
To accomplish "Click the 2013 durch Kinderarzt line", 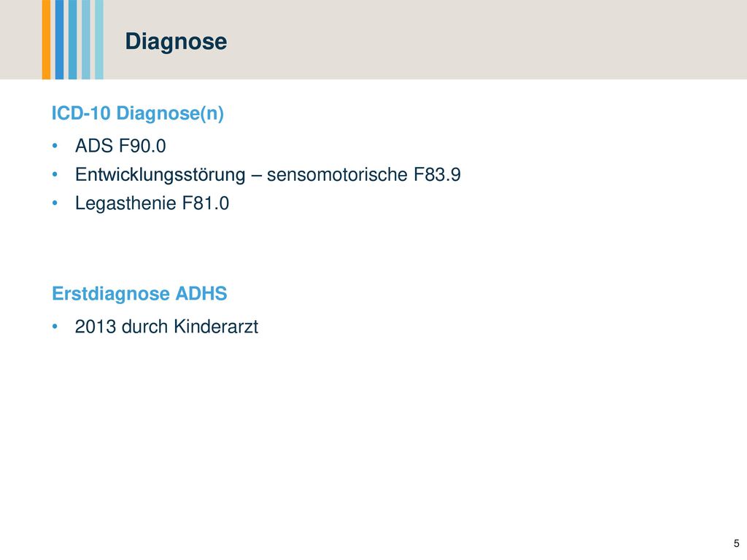I will tap(166, 327).
